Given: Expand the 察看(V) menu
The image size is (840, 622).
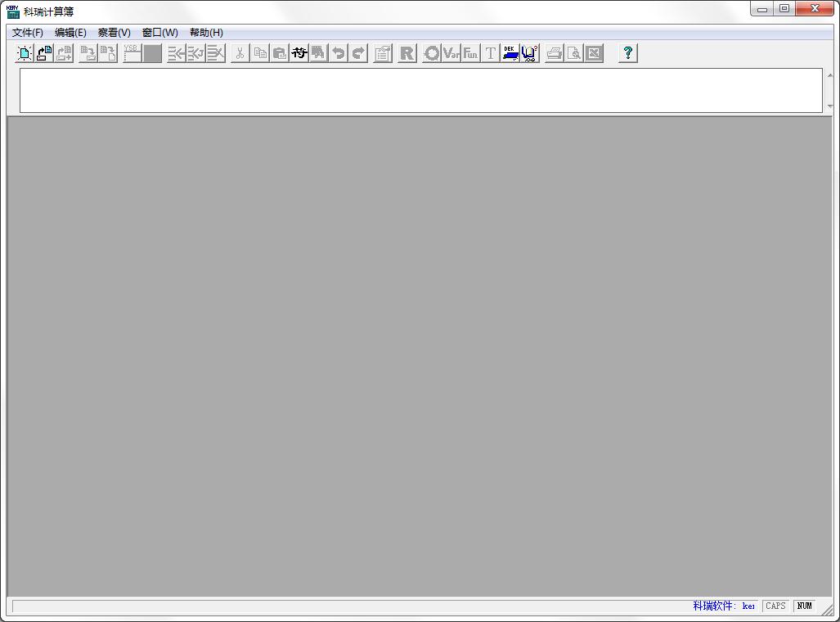Looking at the screenshot, I should (115, 33).
